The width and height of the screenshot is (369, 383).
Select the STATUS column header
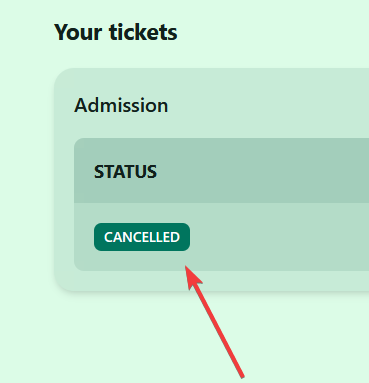pyautogui.click(x=125, y=172)
